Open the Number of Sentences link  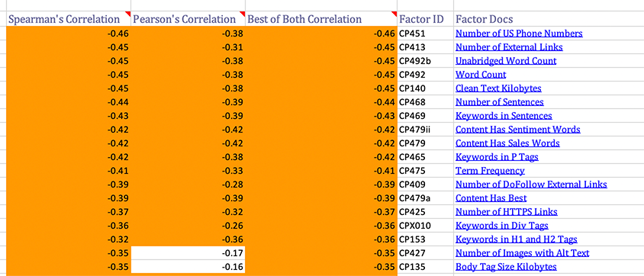(500, 101)
